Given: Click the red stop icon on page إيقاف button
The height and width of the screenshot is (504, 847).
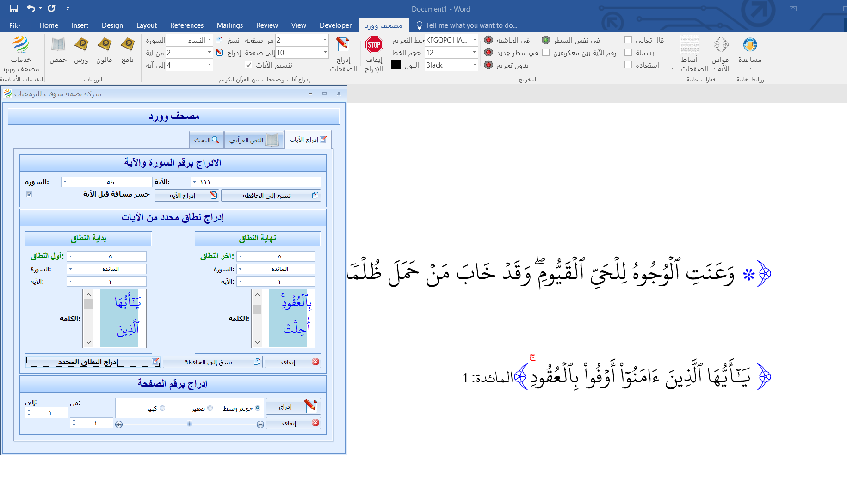Looking at the screenshot, I should [x=315, y=423].
